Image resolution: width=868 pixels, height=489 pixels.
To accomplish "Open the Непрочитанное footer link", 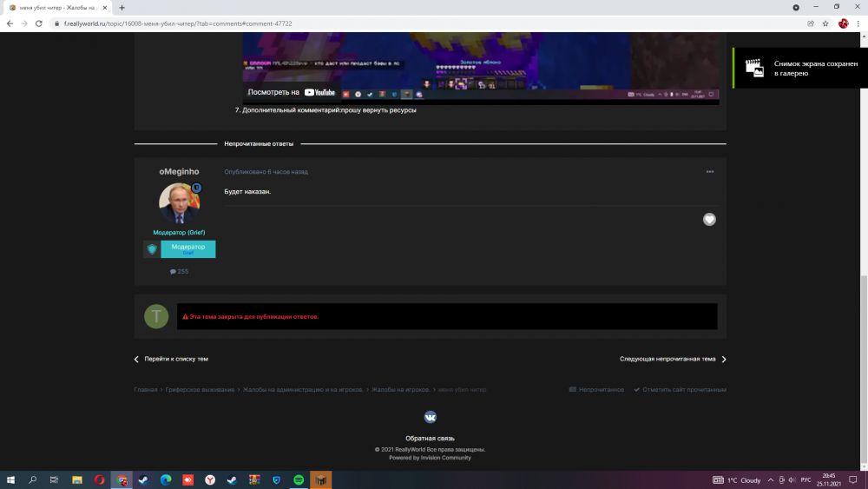I will point(596,389).
